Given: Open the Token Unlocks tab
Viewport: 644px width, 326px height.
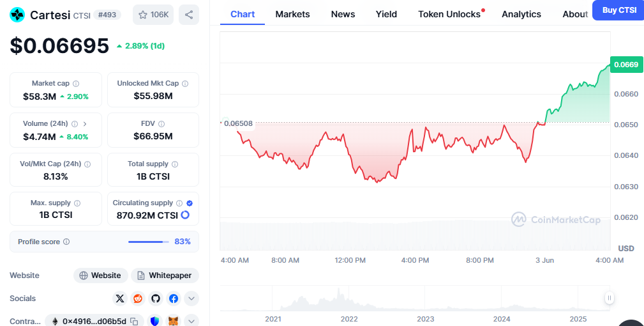Looking at the screenshot, I should pos(449,14).
